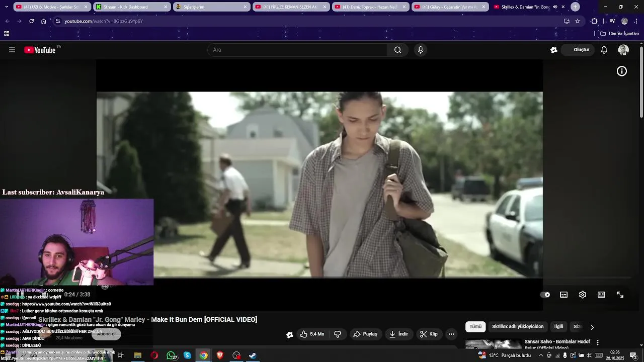
Task: Click the browser home button
Action: (x=44, y=21)
